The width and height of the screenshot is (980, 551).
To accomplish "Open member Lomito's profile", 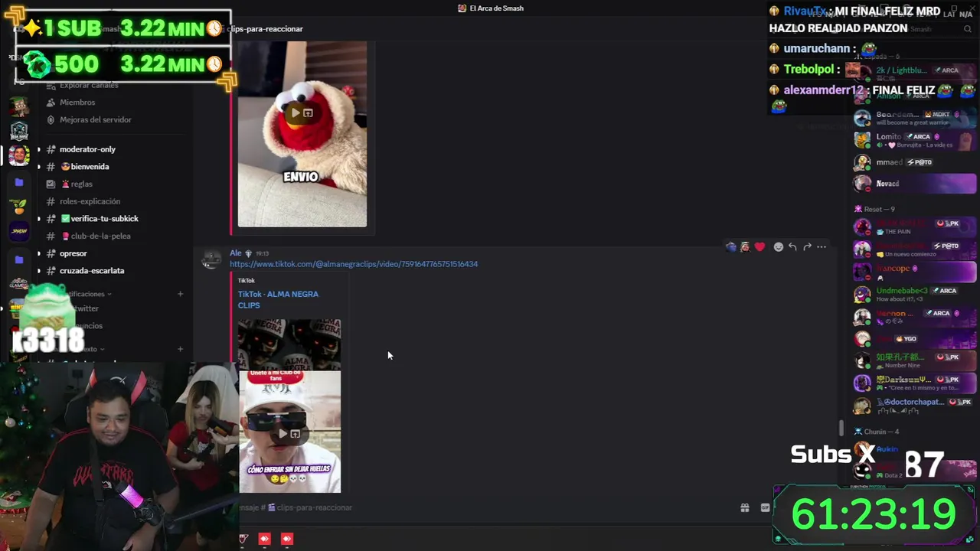I will point(915,140).
